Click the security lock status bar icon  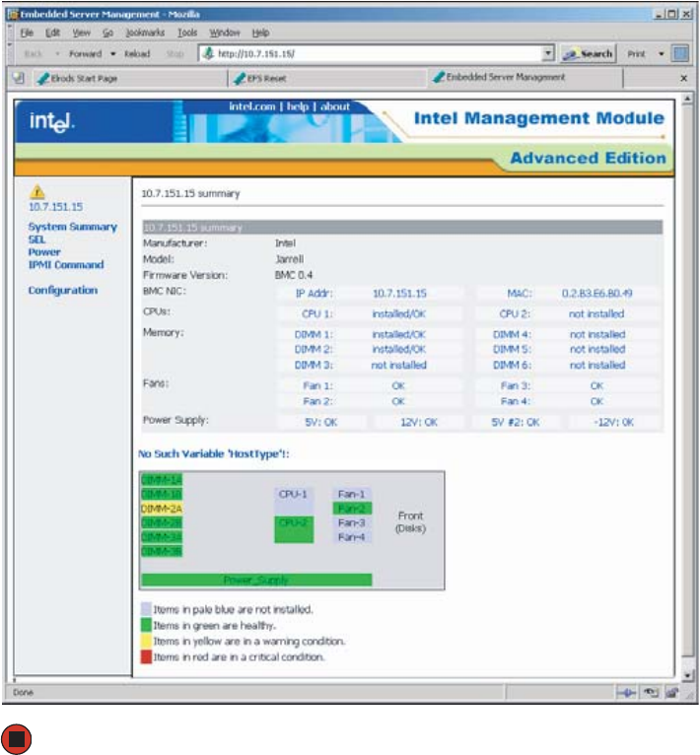(x=671, y=693)
